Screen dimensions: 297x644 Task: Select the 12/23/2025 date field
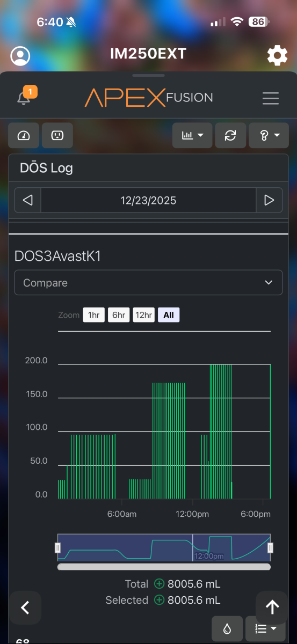point(148,201)
